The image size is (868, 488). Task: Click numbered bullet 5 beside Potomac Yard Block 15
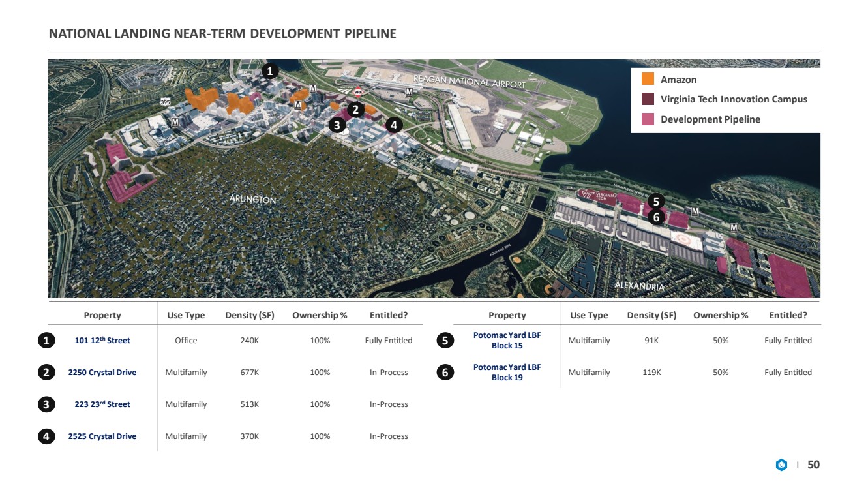point(445,341)
